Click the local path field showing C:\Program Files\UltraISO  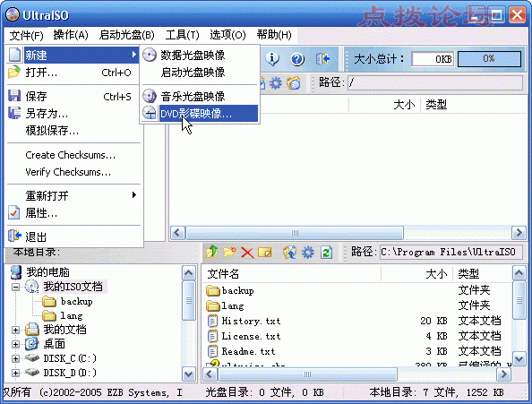pos(450,252)
